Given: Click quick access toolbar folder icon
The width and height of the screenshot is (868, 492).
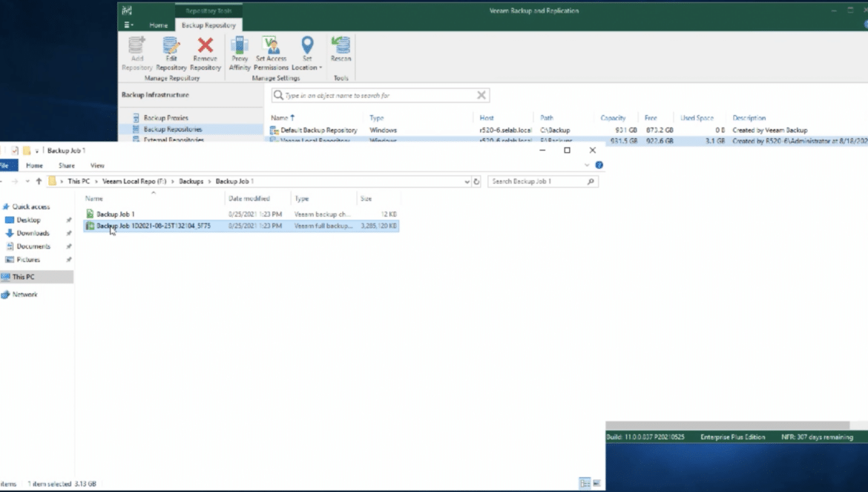Looking at the screenshot, I should pos(26,151).
